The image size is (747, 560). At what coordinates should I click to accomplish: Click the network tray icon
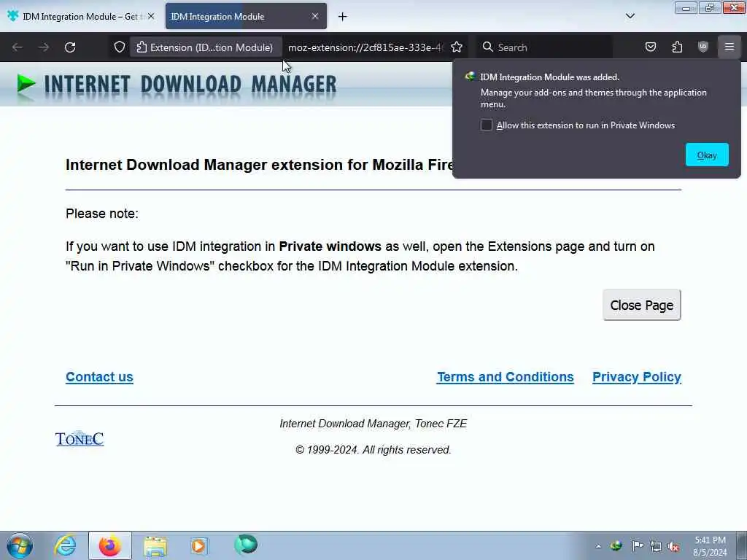click(x=656, y=546)
